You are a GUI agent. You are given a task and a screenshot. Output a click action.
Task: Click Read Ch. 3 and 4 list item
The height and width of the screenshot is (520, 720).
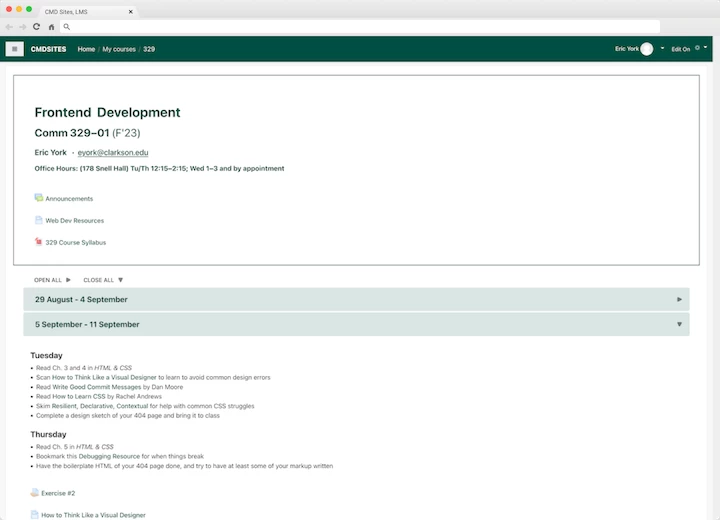tap(84, 368)
